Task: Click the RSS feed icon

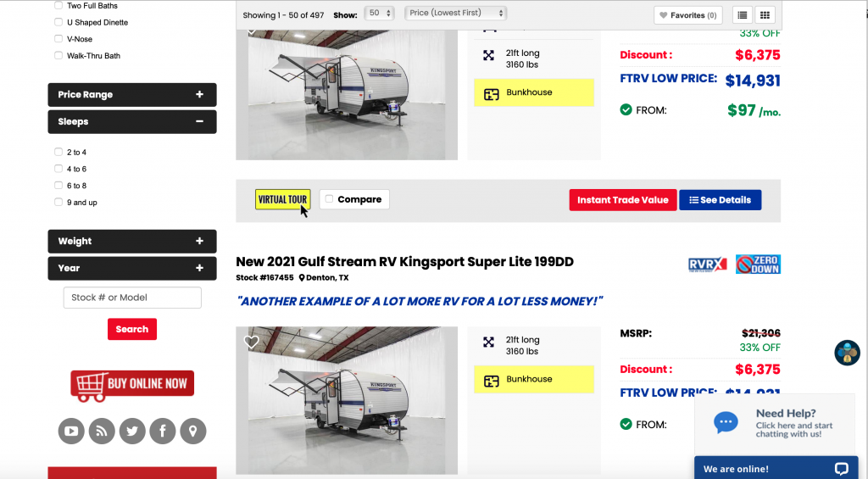Action: pos(102,432)
